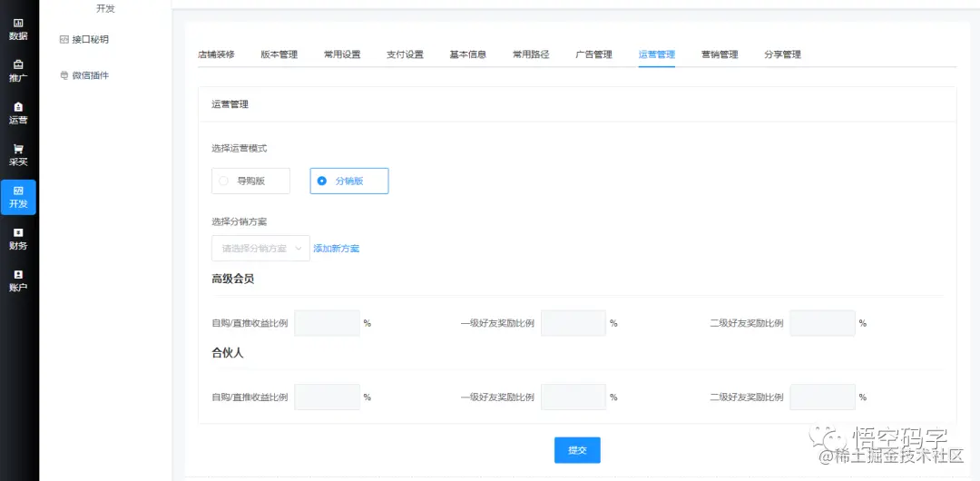Click the 提交 submit button
Screen dimensions: 980x481
pos(577,450)
